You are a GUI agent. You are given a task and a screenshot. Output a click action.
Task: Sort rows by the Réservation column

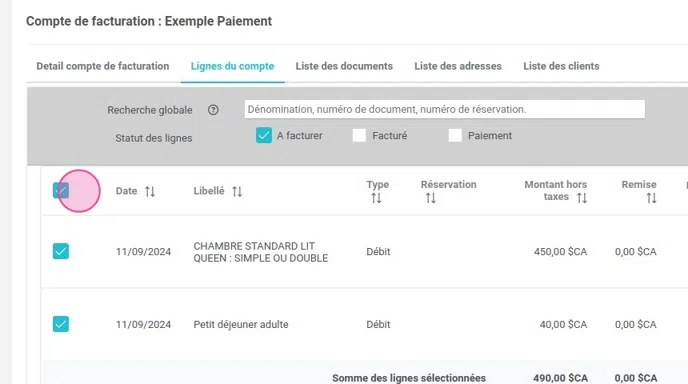pyautogui.click(x=431, y=198)
